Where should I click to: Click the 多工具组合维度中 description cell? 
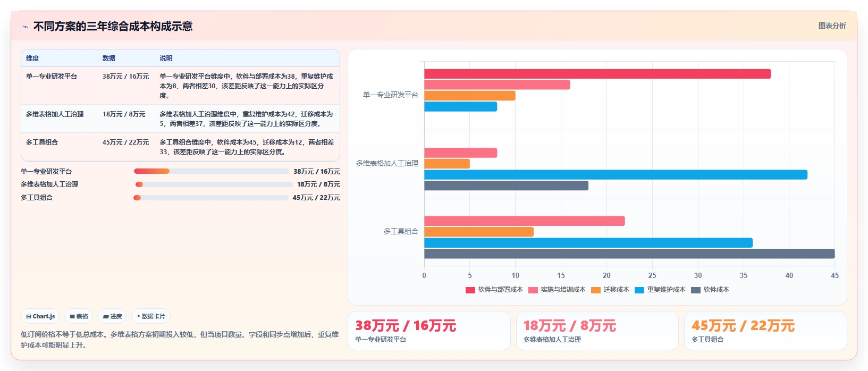click(x=247, y=147)
